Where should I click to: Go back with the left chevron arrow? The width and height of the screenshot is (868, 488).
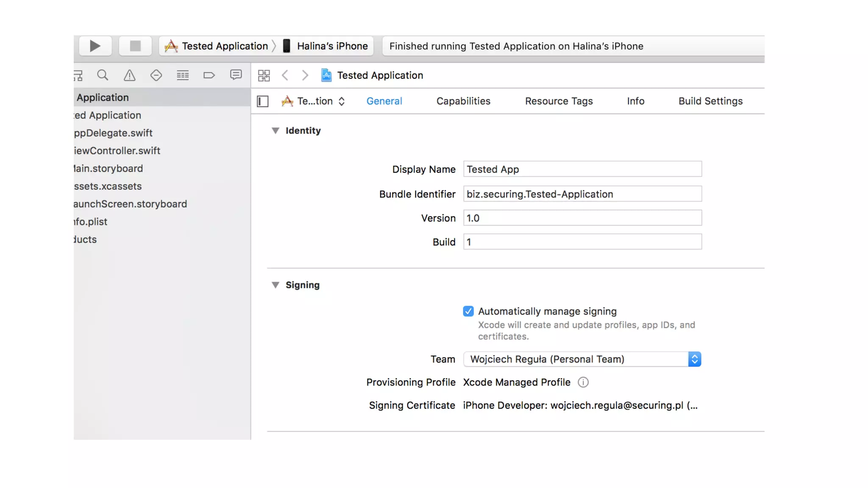tap(285, 75)
